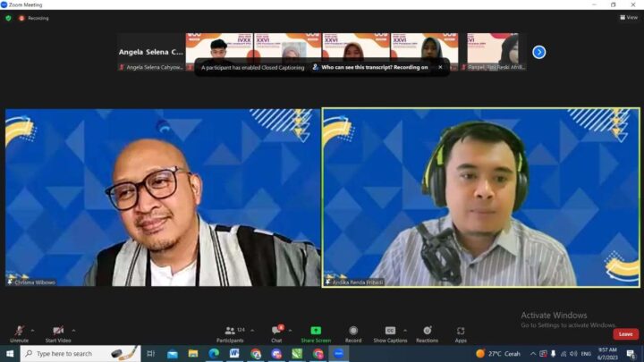Open Microsoft Word from the taskbar

click(234, 354)
